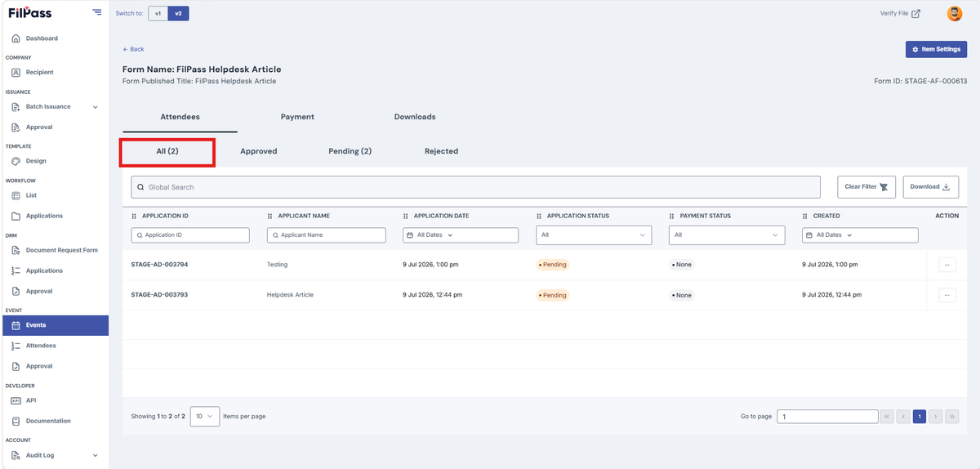Select the Pending (2) filter tab

350,151
